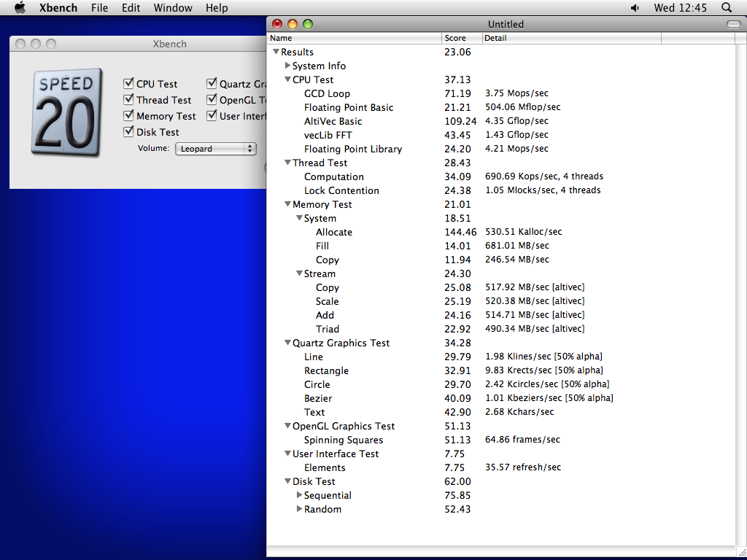Select the Spinning Squares row

coord(500,440)
